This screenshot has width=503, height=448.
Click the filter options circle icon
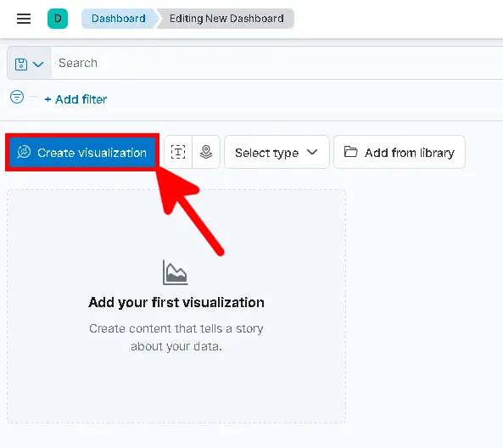[17, 97]
